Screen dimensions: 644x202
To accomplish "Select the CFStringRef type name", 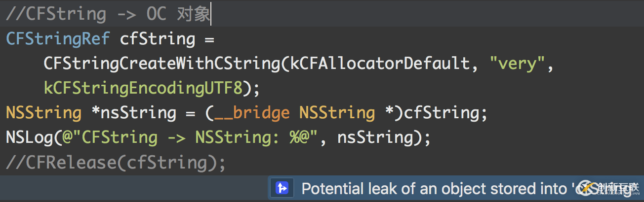I will click(x=58, y=39).
